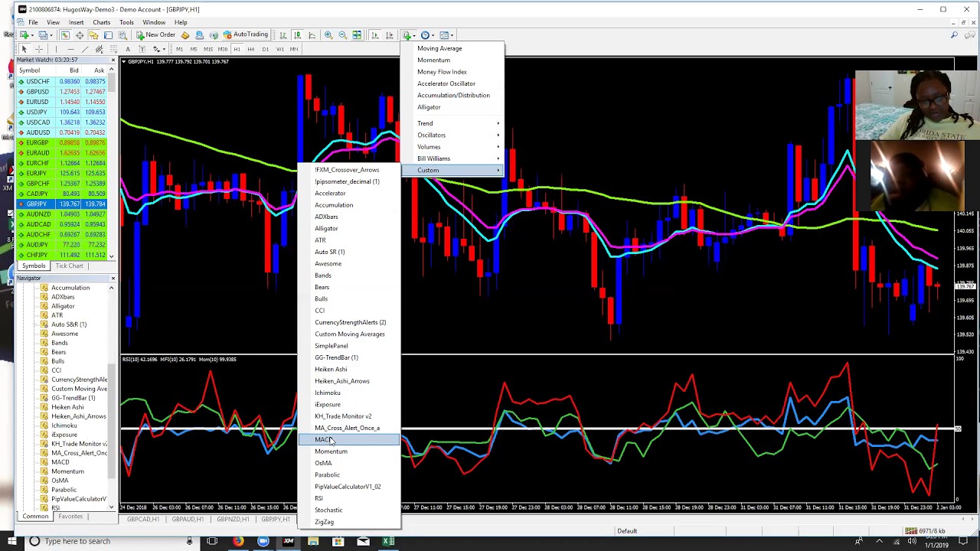Select the Draw Text Label tool
980x551 pixels.
click(x=142, y=49)
